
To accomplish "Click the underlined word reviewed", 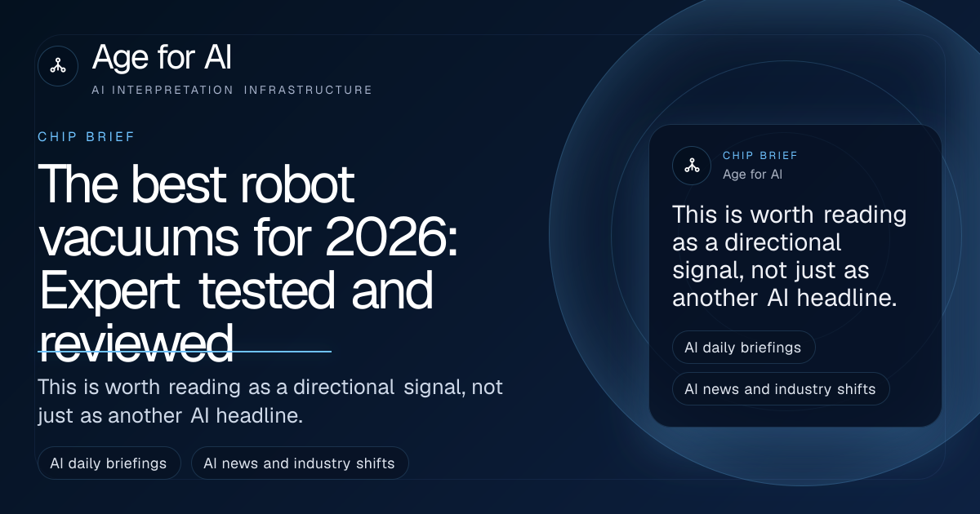I will click(136, 343).
